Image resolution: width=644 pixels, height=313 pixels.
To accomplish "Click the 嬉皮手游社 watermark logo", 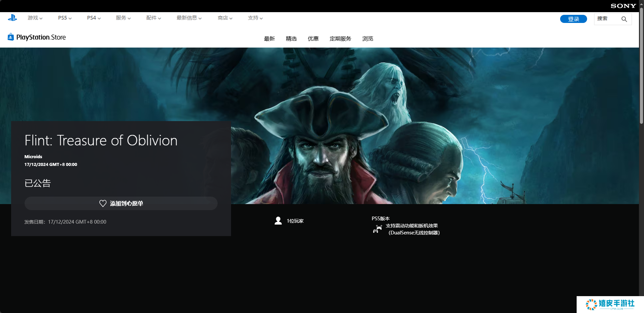I will [610, 304].
